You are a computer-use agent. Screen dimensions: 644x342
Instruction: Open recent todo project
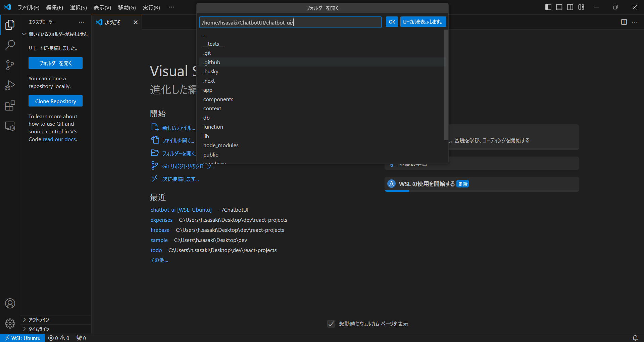(156, 250)
